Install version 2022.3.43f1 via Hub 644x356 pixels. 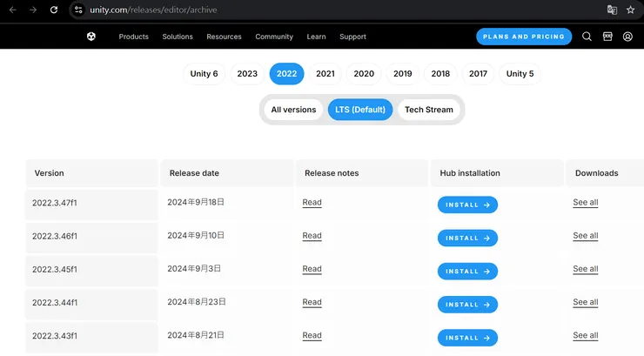(x=467, y=338)
